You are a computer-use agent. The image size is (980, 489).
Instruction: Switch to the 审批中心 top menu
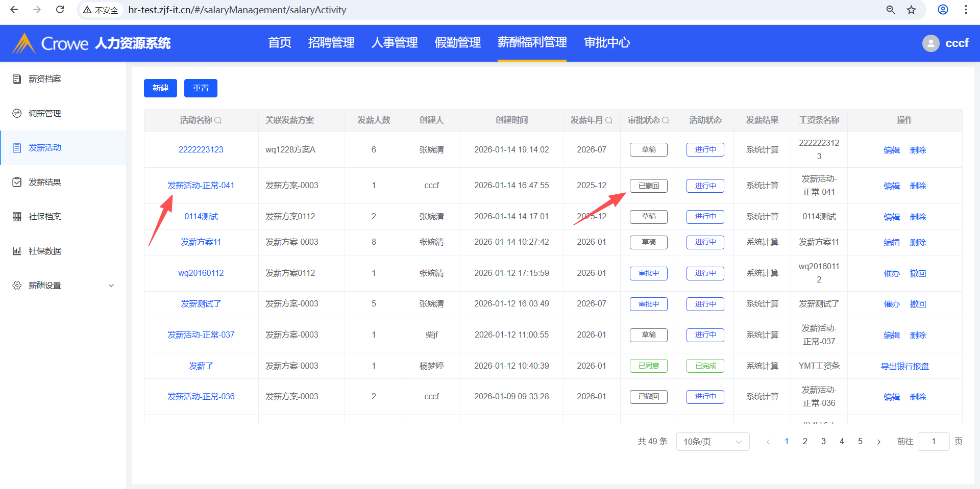(606, 43)
